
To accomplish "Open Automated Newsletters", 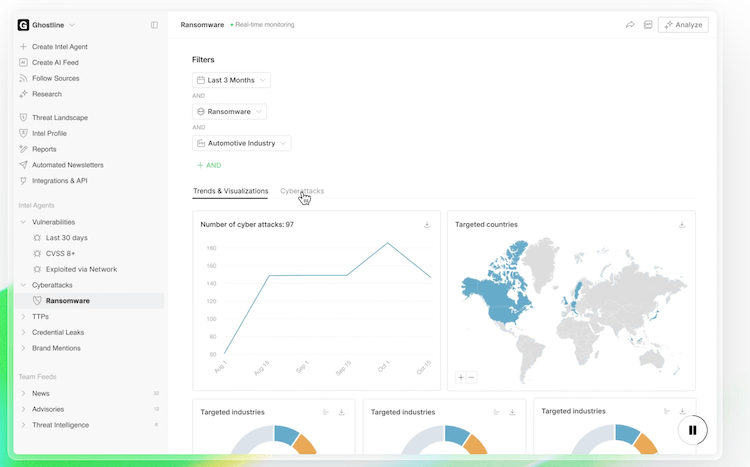I will pos(67,165).
